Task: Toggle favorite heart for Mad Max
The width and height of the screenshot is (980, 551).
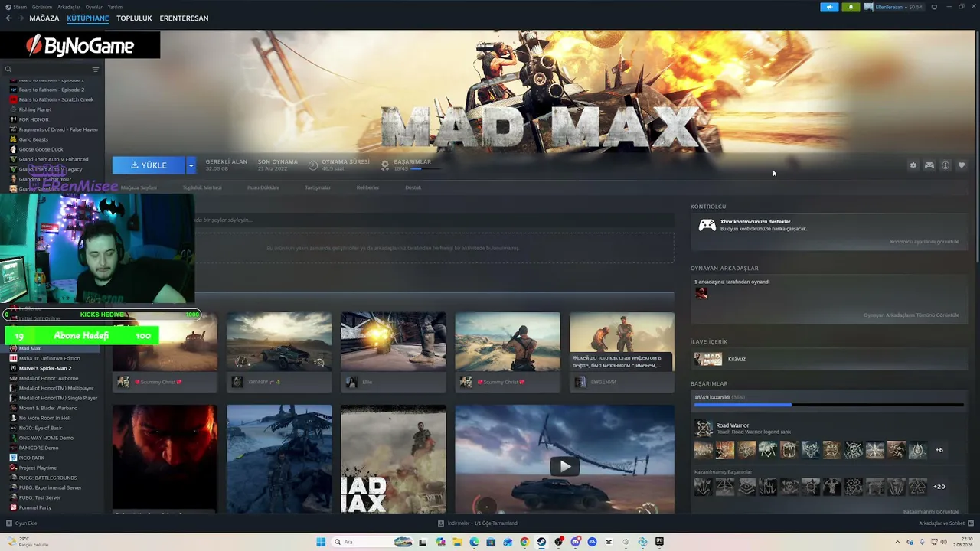Action: tap(962, 165)
